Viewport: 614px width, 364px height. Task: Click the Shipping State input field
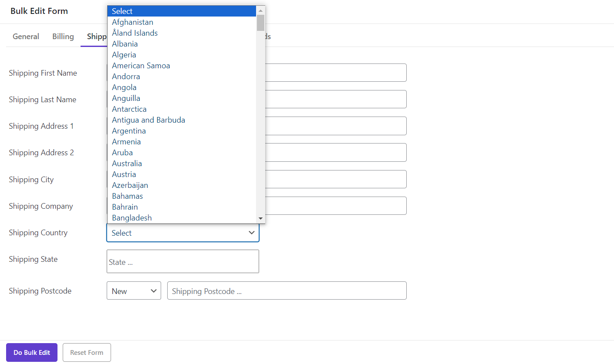(183, 262)
